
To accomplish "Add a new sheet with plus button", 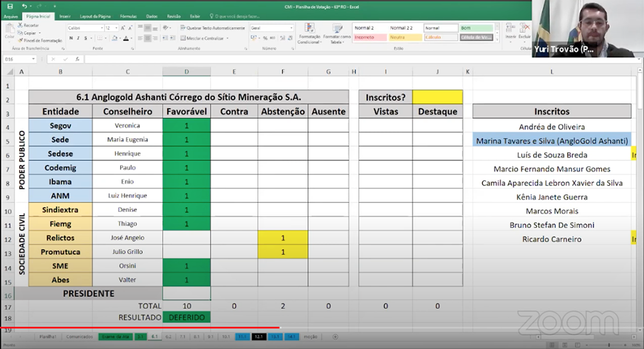I will coord(335,337).
